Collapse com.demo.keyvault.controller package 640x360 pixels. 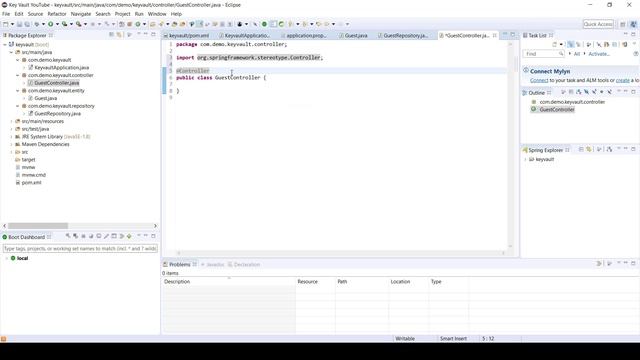tap(18, 76)
